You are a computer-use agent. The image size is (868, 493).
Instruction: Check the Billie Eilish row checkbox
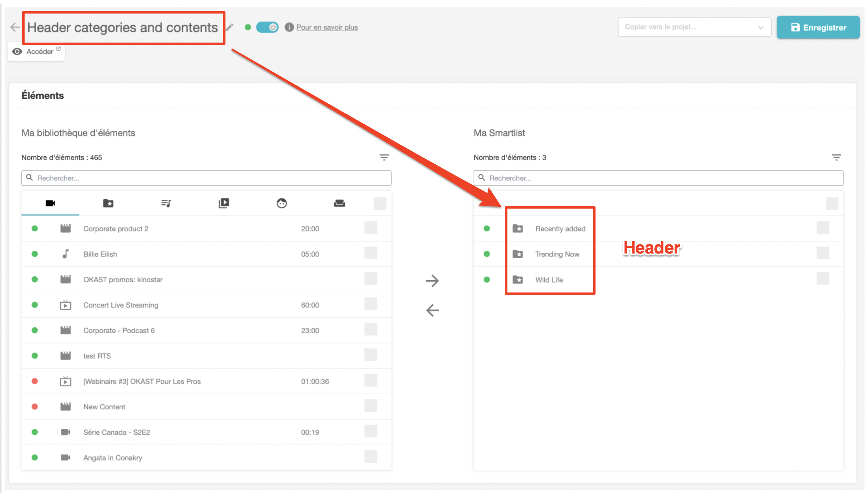click(x=371, y=253)
